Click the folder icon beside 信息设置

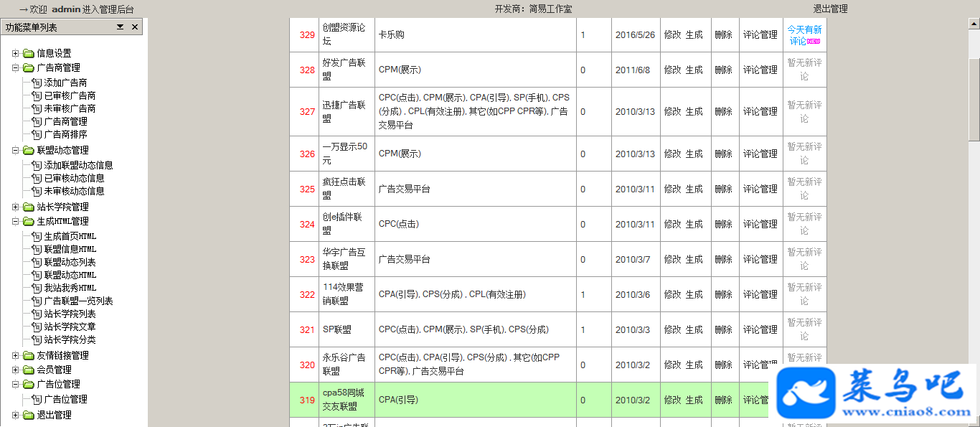coord(29,53)
